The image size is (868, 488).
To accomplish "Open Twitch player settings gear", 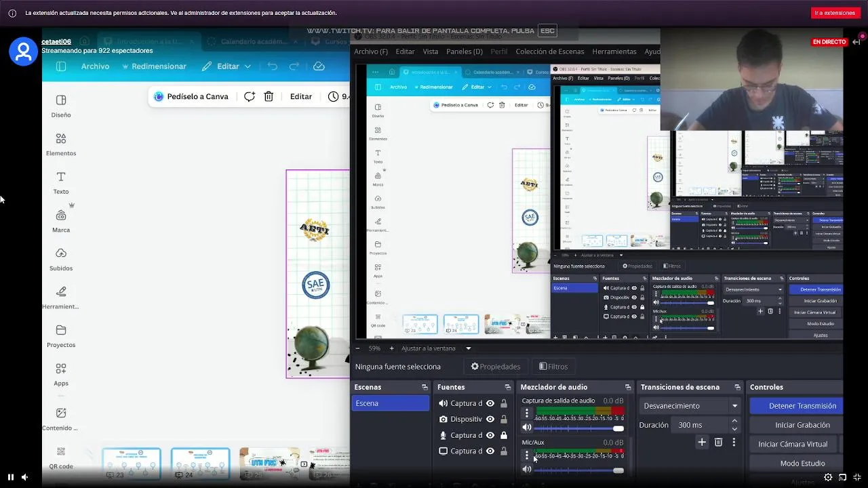I will point(828,477).
